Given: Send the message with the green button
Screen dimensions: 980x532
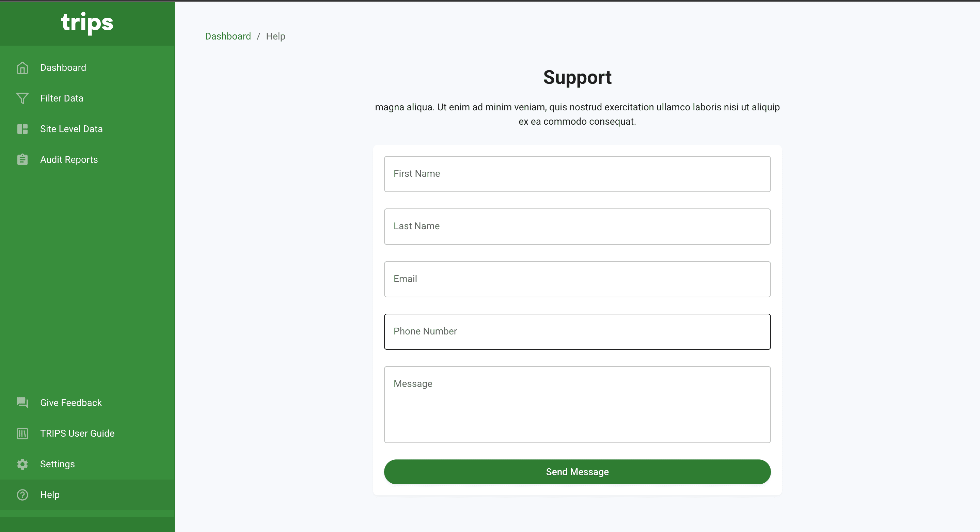Looking at the screenshot, I should click(577, 472).
